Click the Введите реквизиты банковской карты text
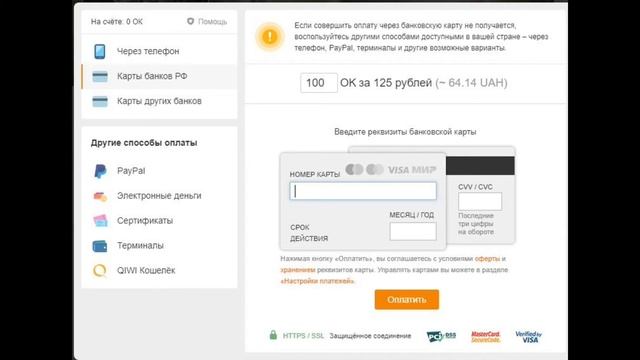This screenshot has height=360, width=640. (405, 132)
